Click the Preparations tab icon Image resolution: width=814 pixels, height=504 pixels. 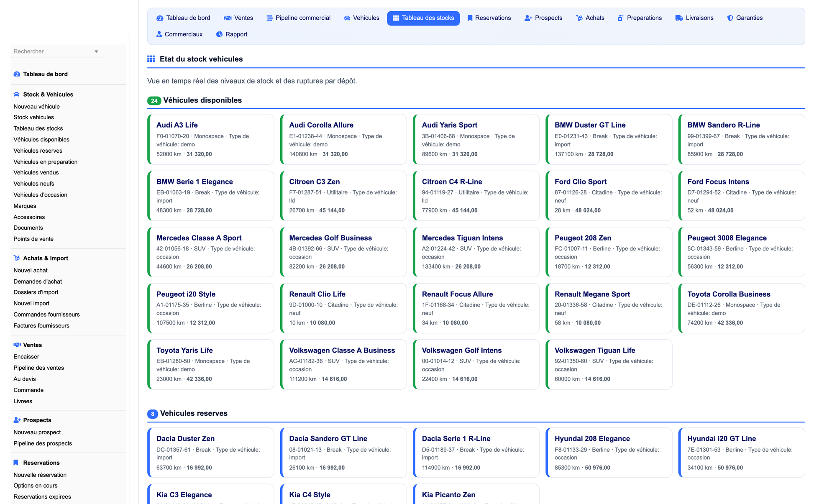[x=621, y=18]
